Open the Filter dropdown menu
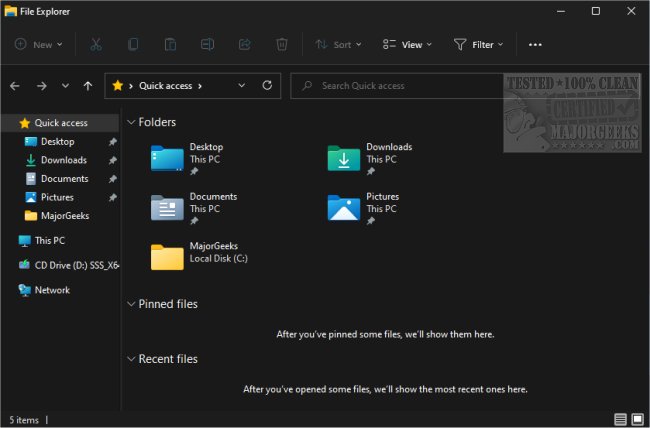The height and width of the screenshot is (428, 650). click(478, 44)
